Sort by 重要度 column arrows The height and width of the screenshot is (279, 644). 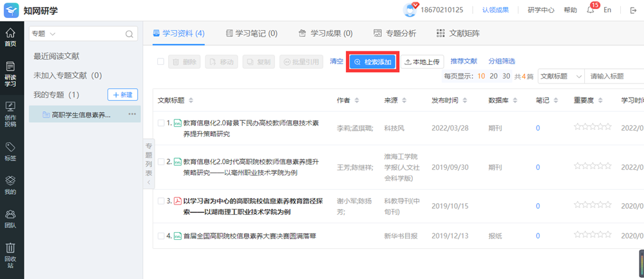coord(600,100)
